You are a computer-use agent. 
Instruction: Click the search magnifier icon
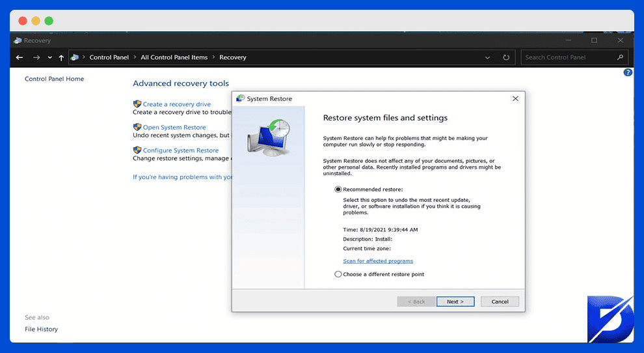point(620,57)
